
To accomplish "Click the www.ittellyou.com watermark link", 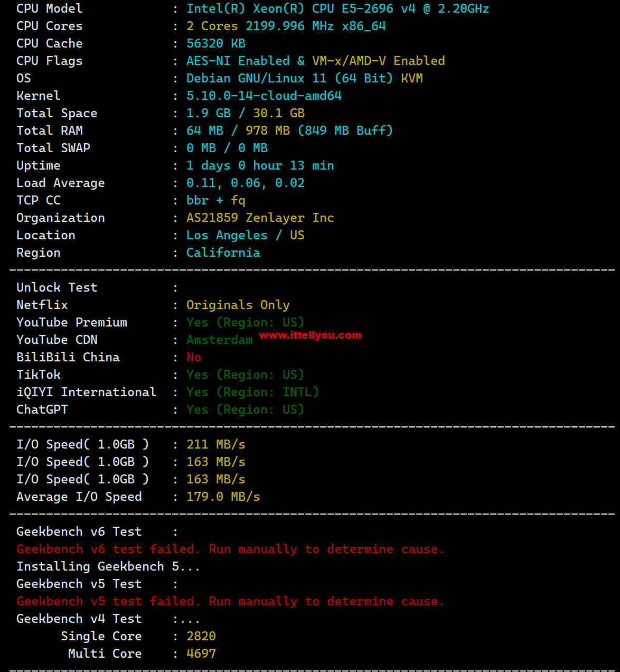I will point(310,335).
